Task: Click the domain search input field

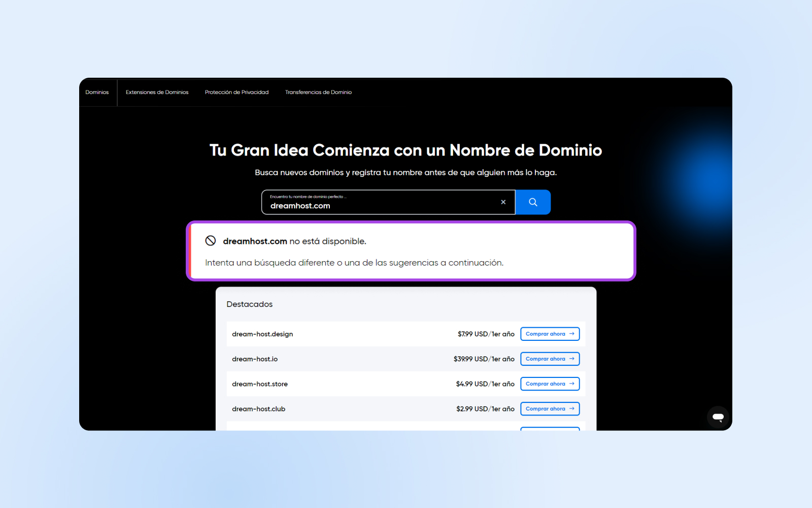Action: [388, 202]
